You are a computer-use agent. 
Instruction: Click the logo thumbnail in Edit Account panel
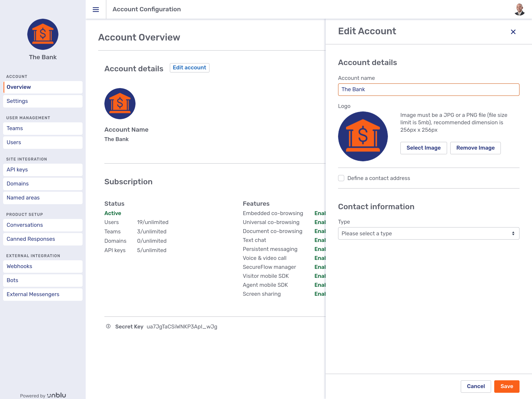tap(363, 136)
